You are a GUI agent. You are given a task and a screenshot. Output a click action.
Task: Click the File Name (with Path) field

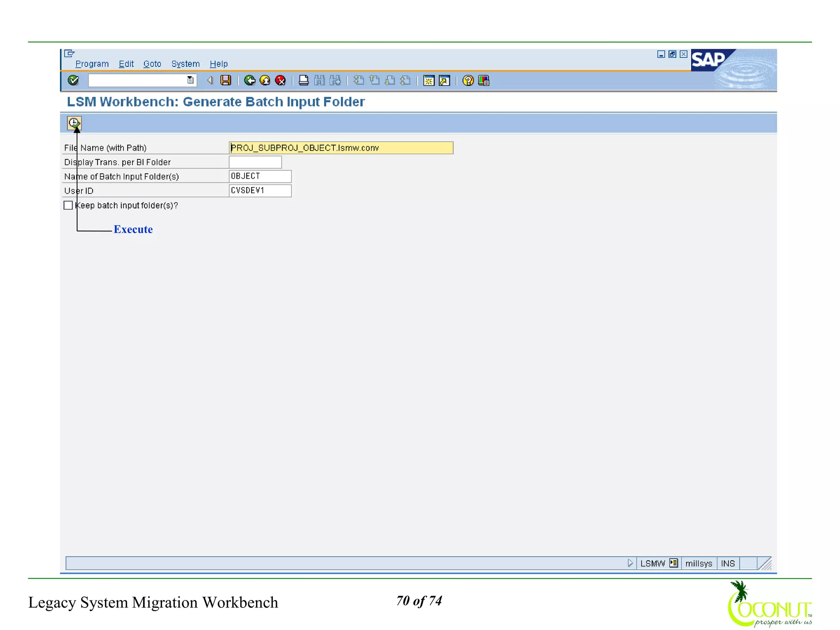click(x=341, y=148)
